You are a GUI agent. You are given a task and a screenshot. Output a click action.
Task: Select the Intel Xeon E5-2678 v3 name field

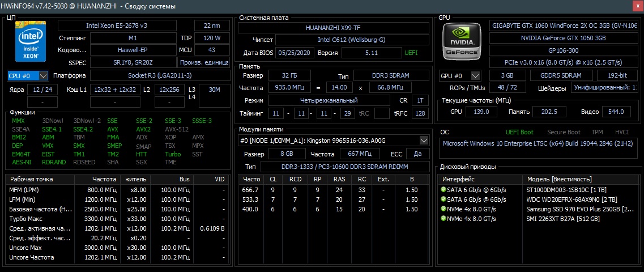click(x=117, y=25)
